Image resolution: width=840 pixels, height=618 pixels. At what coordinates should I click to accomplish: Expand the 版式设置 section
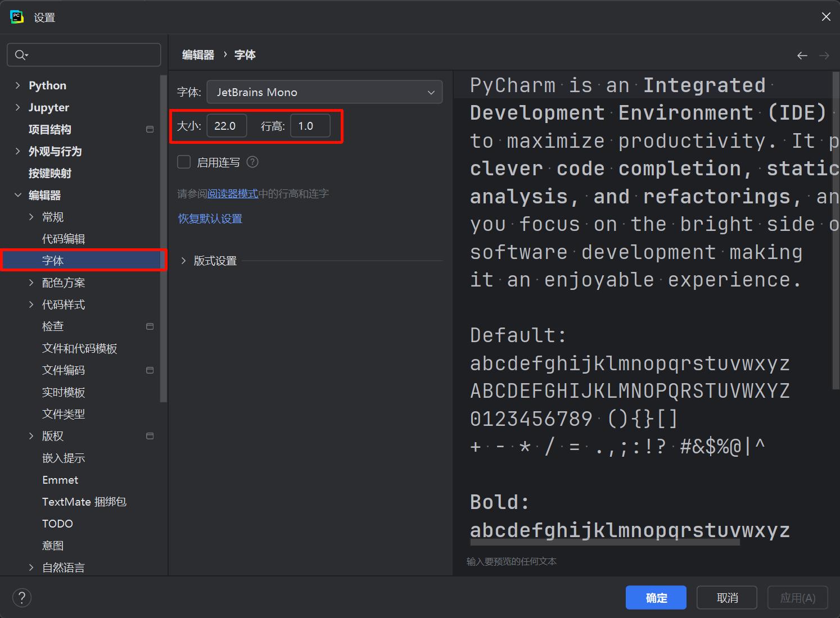(x=183, y=261)
